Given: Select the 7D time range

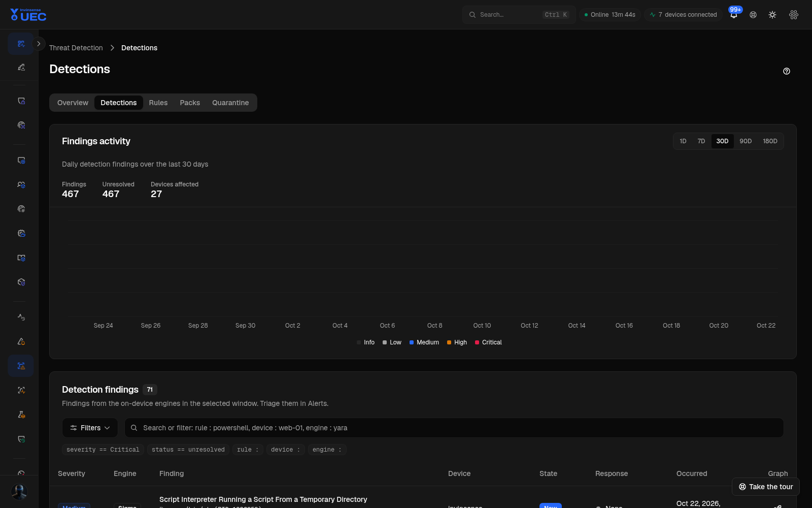Looking at the screenshot, I should (x=701, y=141).
